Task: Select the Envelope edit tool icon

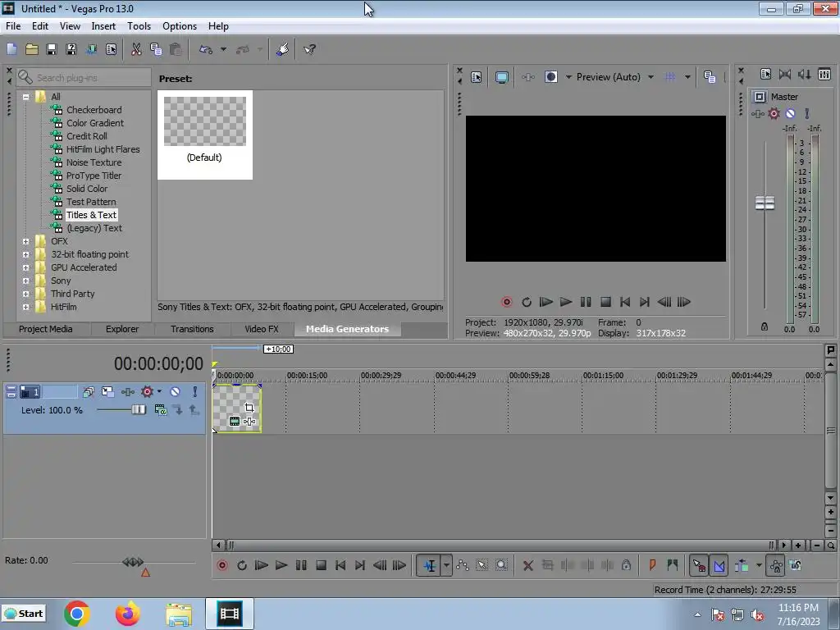Action: tap(463, 565)
